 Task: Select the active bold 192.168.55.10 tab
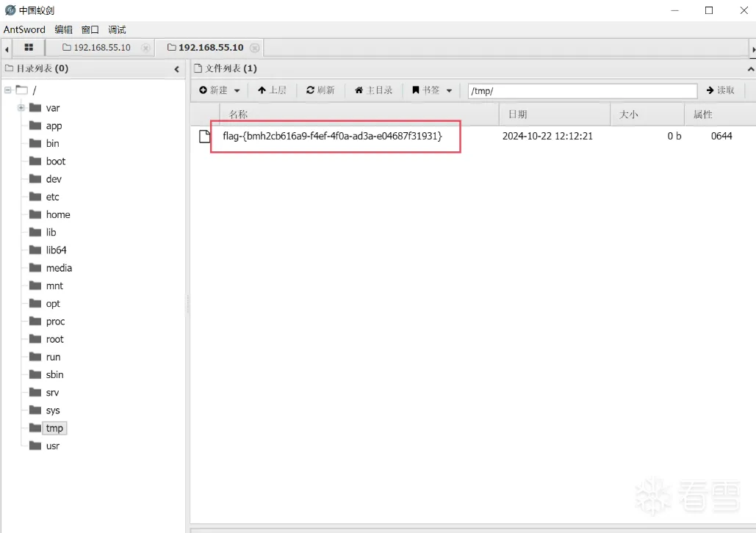coord(206,47)
